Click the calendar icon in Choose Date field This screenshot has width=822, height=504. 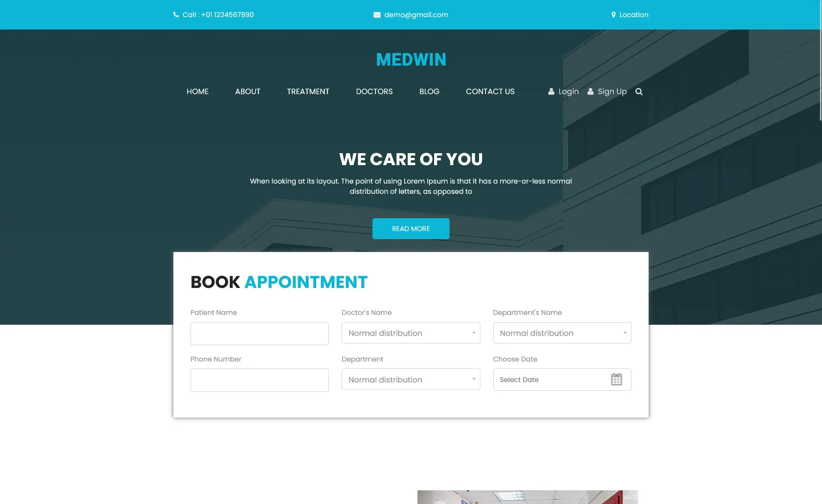click(x=616, y=379)
